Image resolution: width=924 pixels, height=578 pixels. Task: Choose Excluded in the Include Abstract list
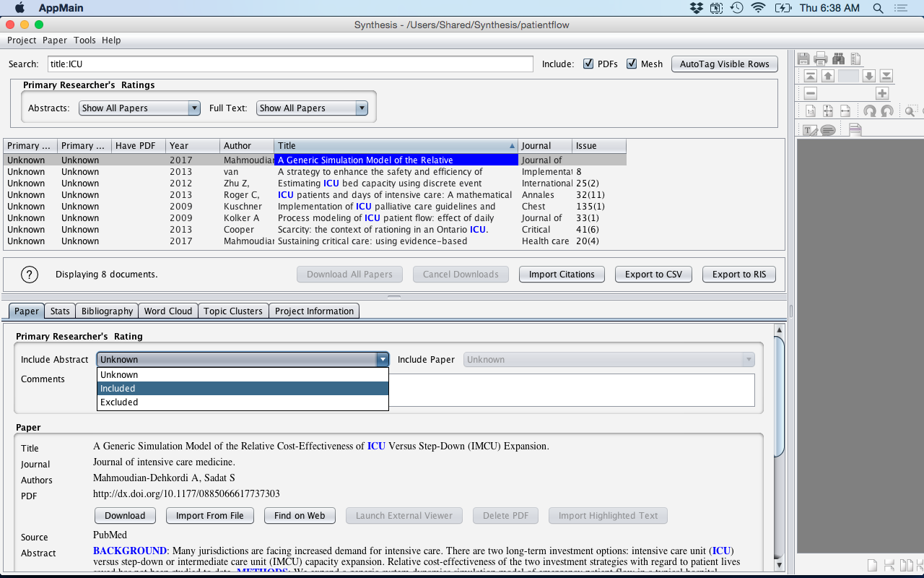tap(119, 402)
